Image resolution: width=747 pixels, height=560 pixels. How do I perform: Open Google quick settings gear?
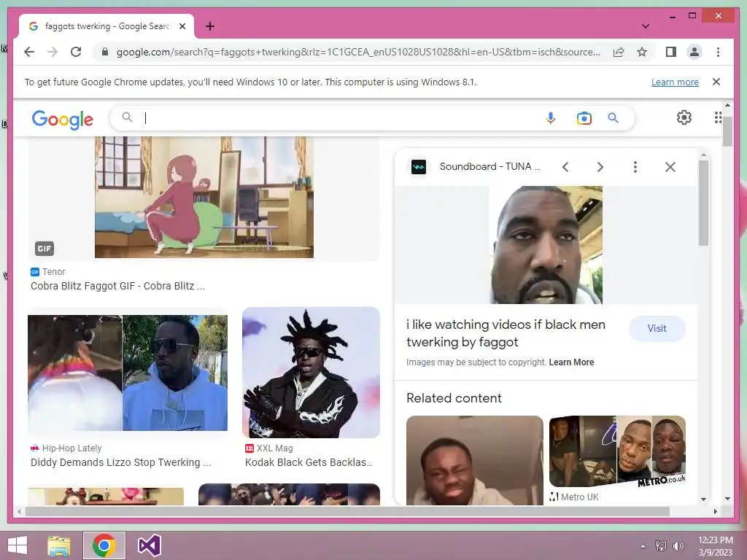pos(684,117)
